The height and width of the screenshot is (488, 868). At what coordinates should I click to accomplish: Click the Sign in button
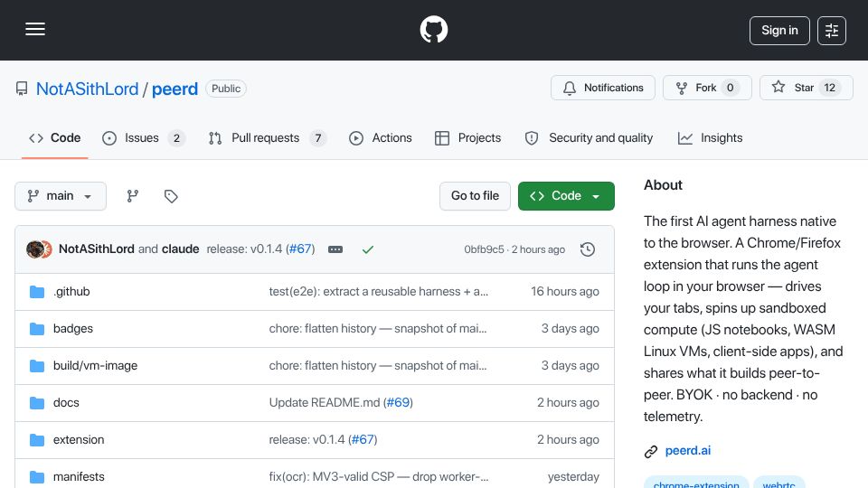coord(779,31)
